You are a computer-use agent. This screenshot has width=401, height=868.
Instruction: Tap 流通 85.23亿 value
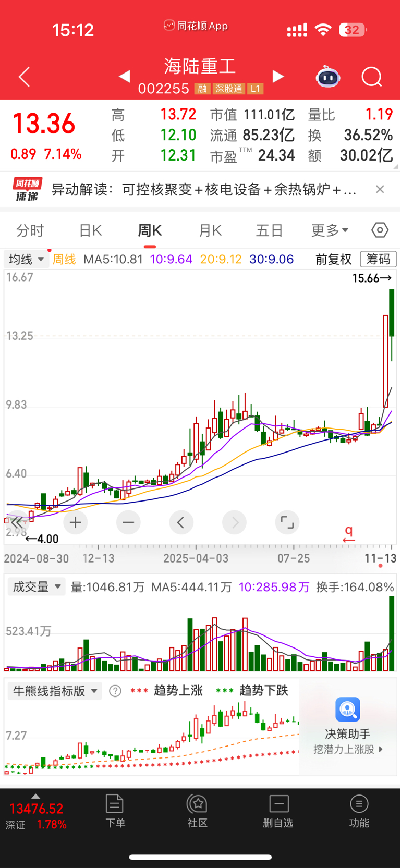pos(269,135)
